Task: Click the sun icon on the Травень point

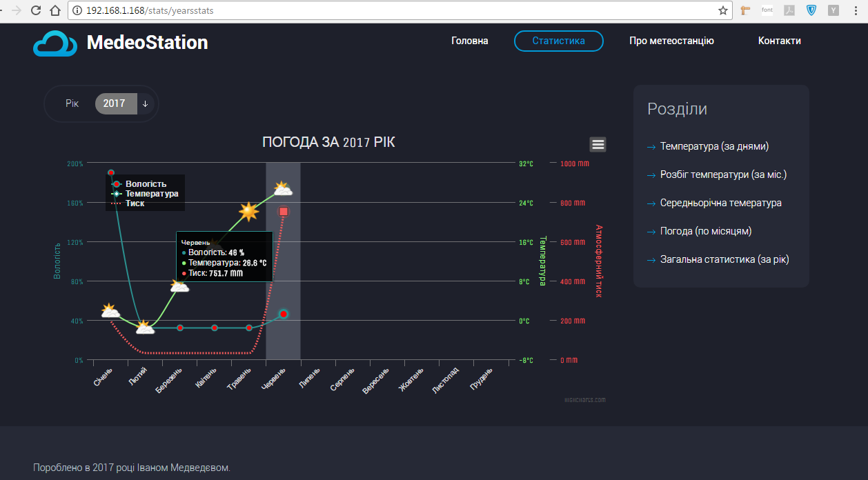Action: [248, 212]
